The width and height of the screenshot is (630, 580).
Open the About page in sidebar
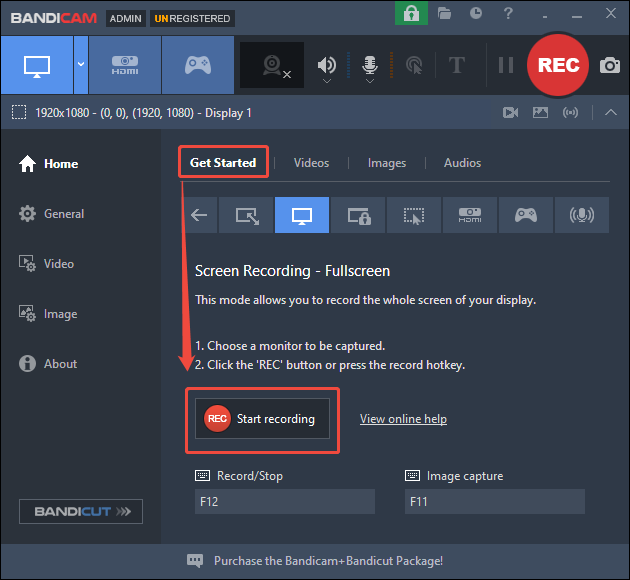point(48,364)
